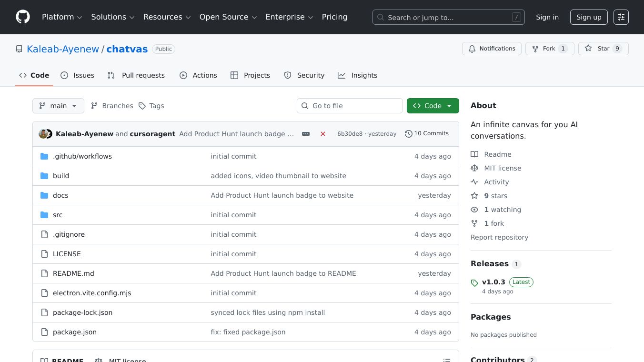
Task: Click the v1.0.3 release tag icon
Action: (x=474, y=283)
